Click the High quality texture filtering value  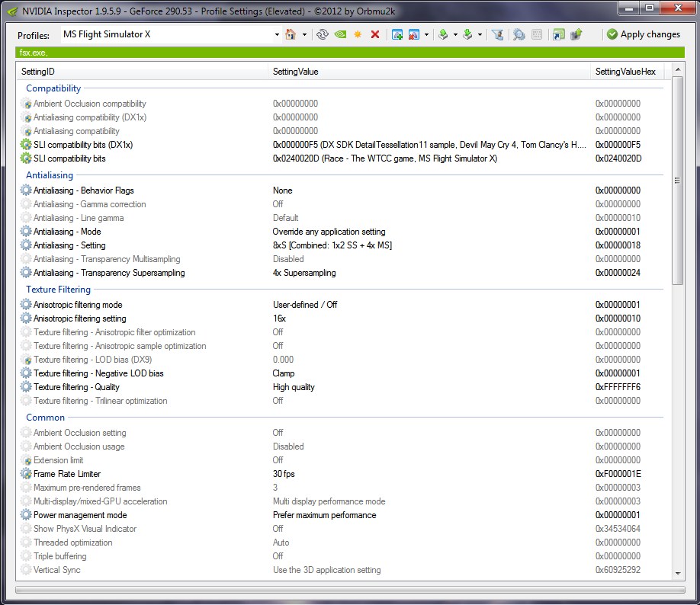pos(294,387)
